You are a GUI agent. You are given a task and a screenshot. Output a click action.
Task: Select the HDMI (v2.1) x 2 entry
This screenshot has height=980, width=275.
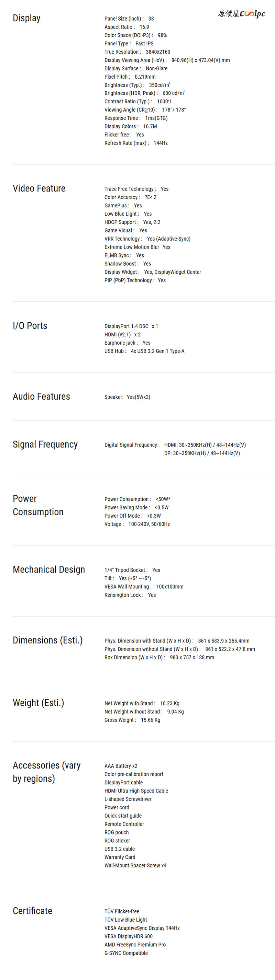coord(122,334)
